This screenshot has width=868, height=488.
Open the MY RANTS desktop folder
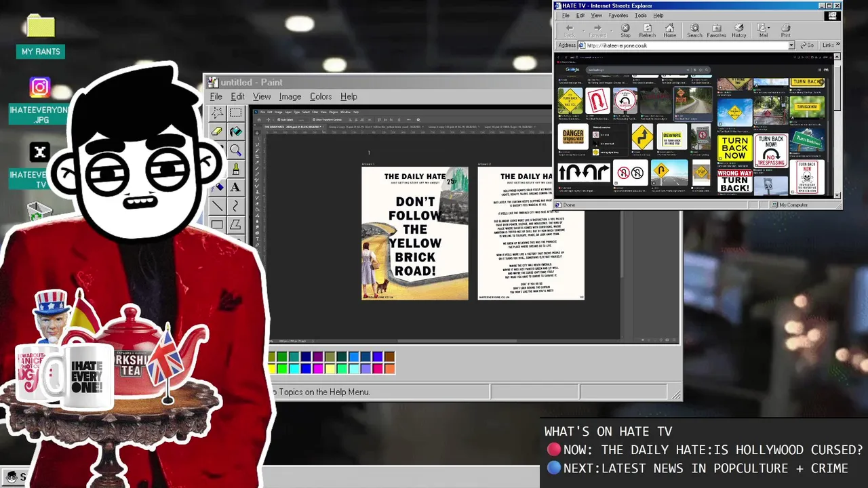pos(41,37)
